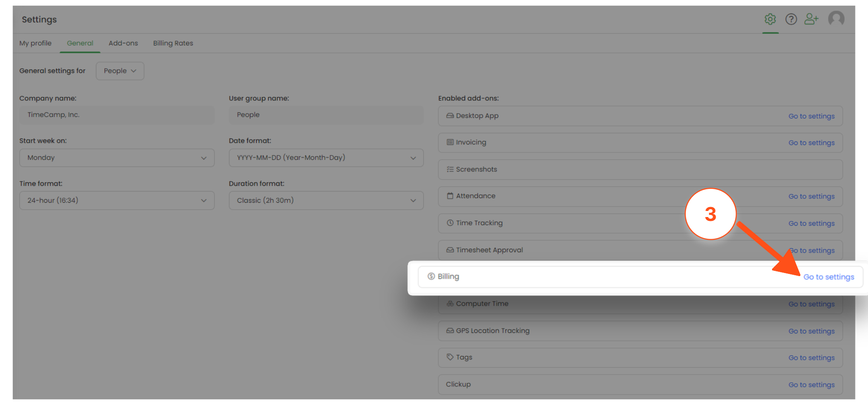This screenshot has width=868, height=405.
Task: Click the Billing dollar icon
Action: pyautogui.click(x=431, y=277)
